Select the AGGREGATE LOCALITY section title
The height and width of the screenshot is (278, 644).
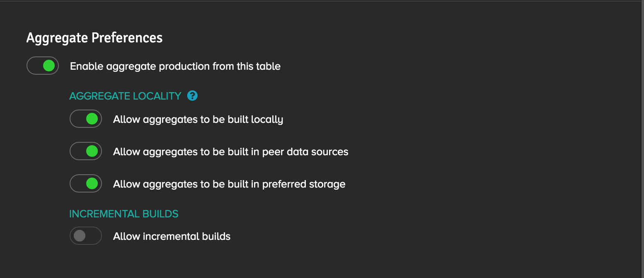[x=125, y=96]
